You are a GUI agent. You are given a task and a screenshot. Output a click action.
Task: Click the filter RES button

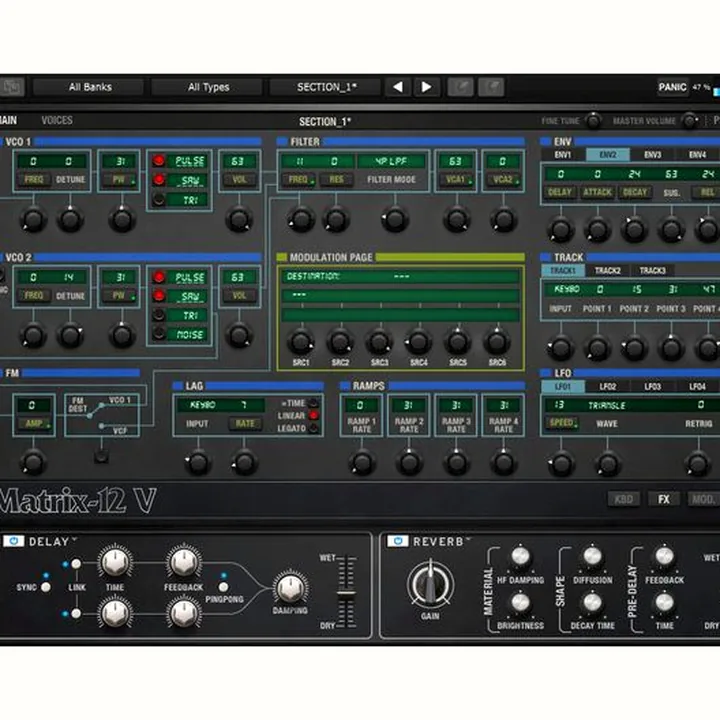(x=337, y=179)
